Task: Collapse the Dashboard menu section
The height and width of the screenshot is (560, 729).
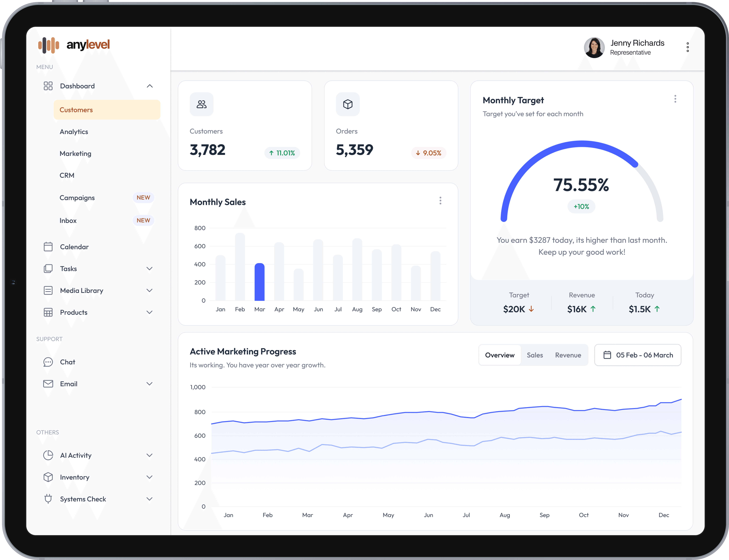Action: tap(150, 86)
